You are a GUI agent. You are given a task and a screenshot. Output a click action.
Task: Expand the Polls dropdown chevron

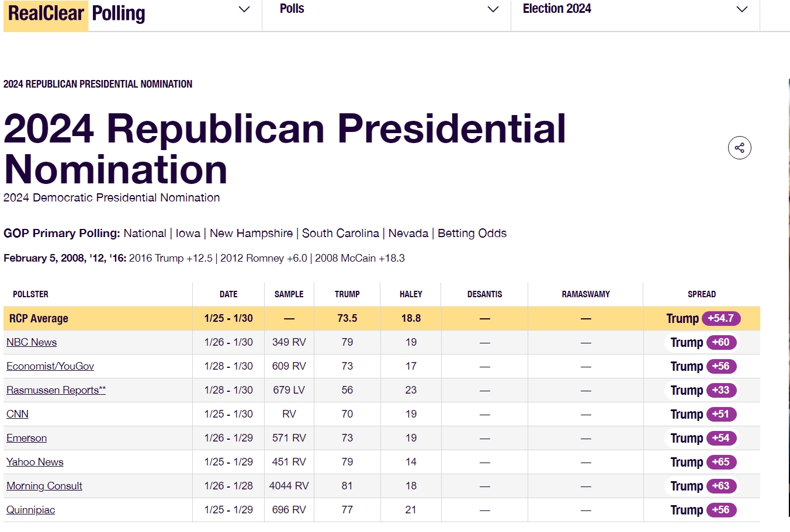pos(493,9)
